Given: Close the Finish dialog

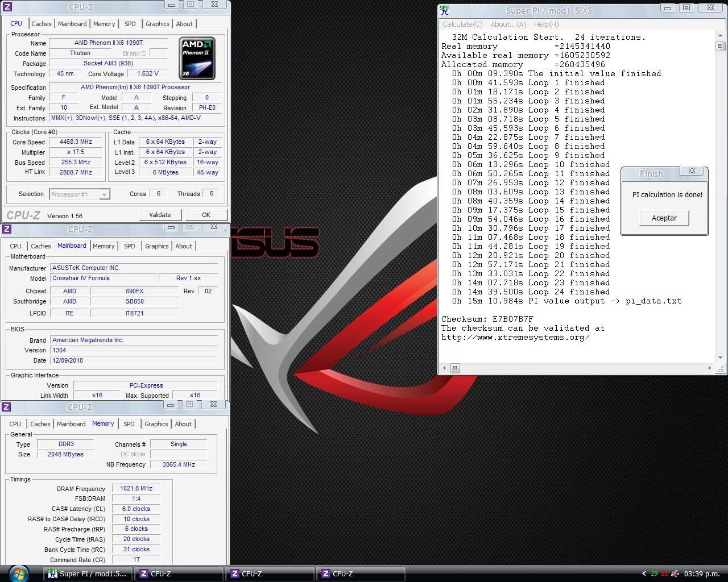Looking at the screenshot, I should pyautogui.click(x=692, y=171).
